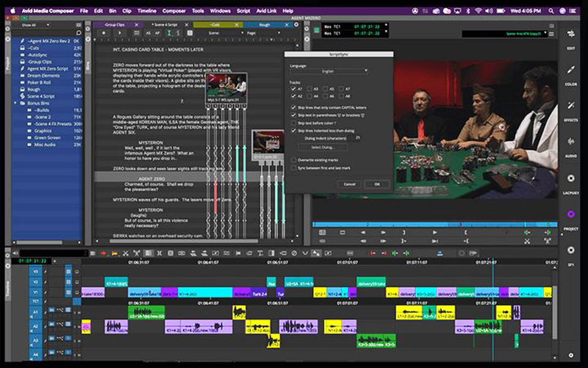Click the -Cuts bin icon in project list
This screenshot has width=588, height=368.
[22, 48]
